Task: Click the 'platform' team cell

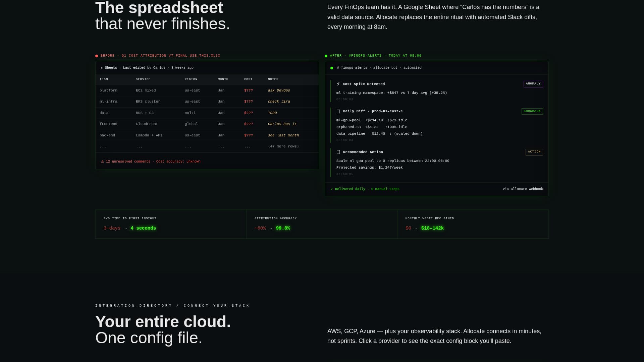Action: (x=108, y=90)
